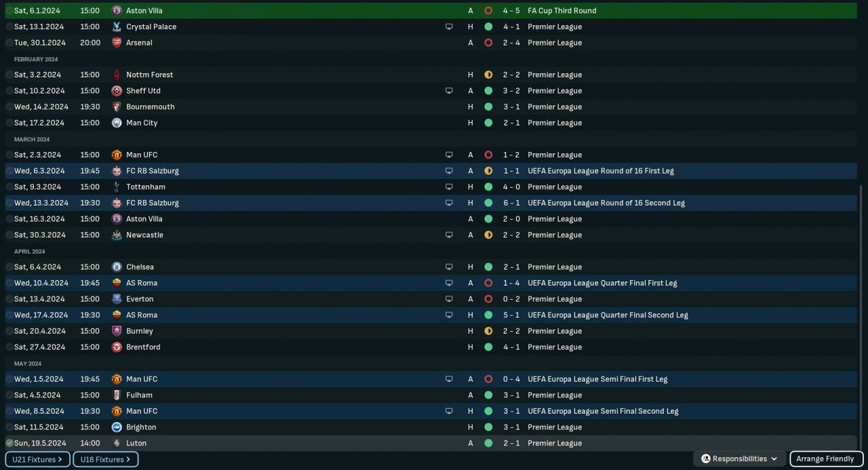The height and width of the screenshot is (470, 868).
Task: Toggle selection circle for Sat 4.5.2024 Fulham
Action: coord(9,395)
